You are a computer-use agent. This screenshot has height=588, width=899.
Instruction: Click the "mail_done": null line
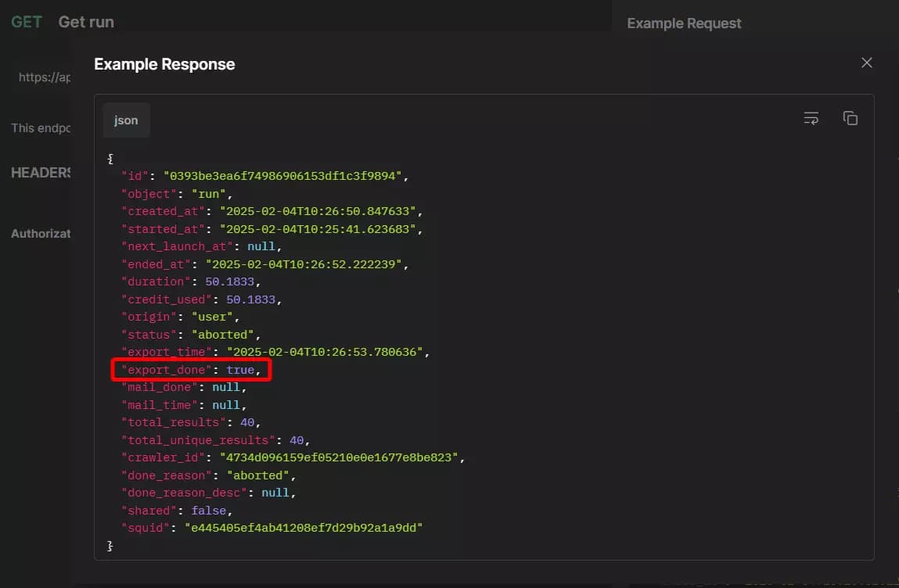pos(183,387)
